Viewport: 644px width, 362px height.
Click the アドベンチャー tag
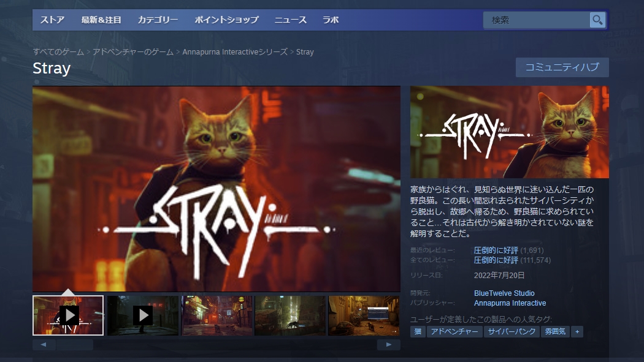pos(454,331)
